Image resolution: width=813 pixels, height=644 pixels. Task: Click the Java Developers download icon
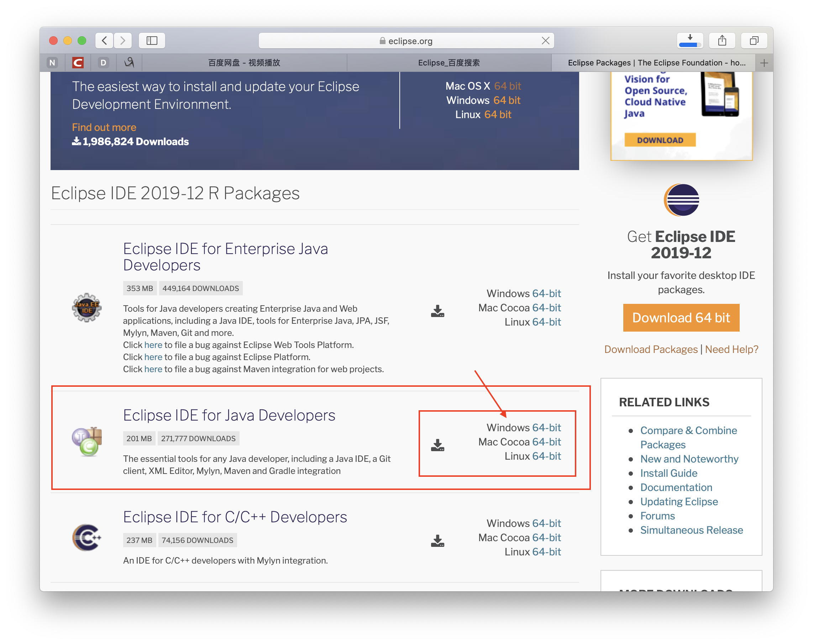point(437,445)
